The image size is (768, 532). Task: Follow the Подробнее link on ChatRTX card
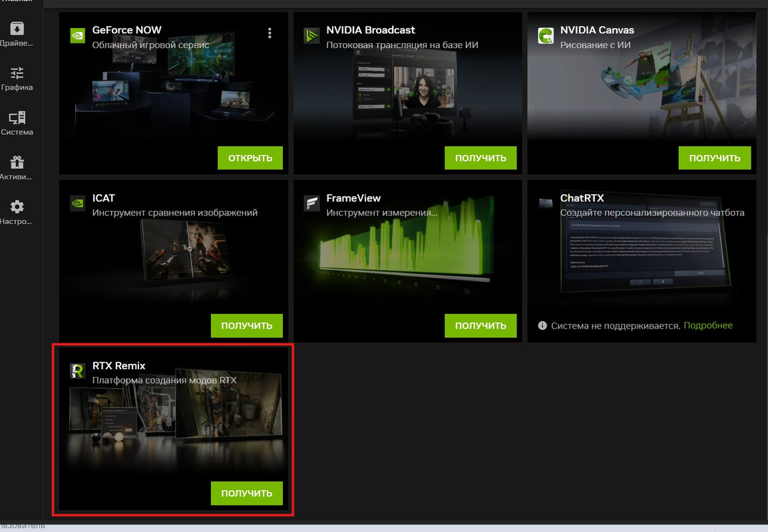[707, 325]
